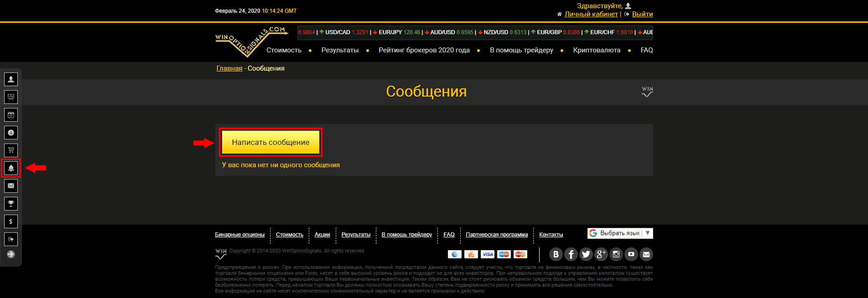Screen dimensions: 868x298
Task: Open the Twitter footer icon
Action: [586, 254]
